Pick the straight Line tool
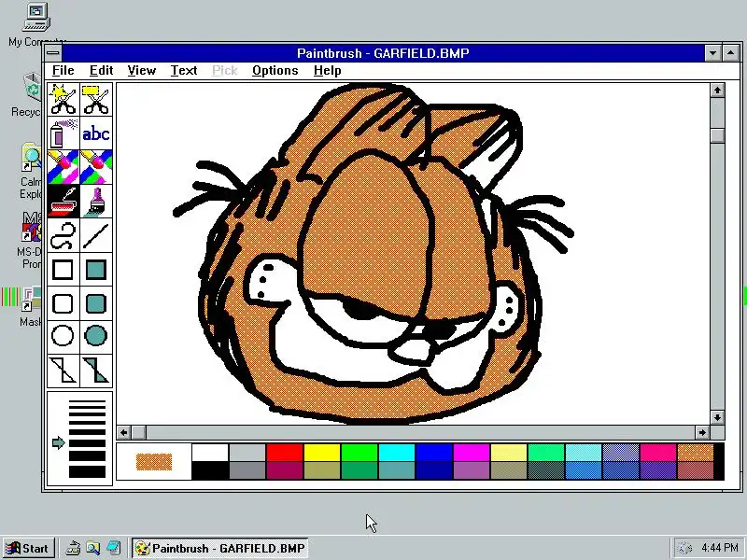Screen dimensions: 747x560 click(96, 235)
